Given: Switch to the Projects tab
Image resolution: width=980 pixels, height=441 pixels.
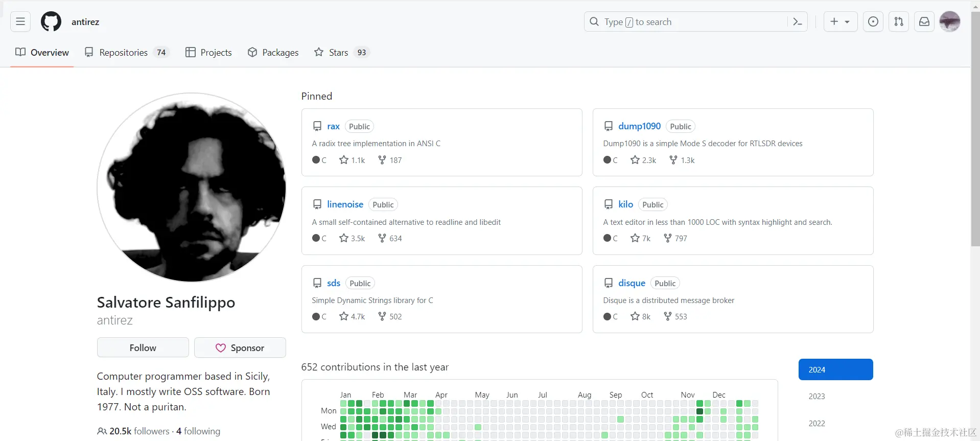Looking at the screenshot, I should tap(208, 52).
